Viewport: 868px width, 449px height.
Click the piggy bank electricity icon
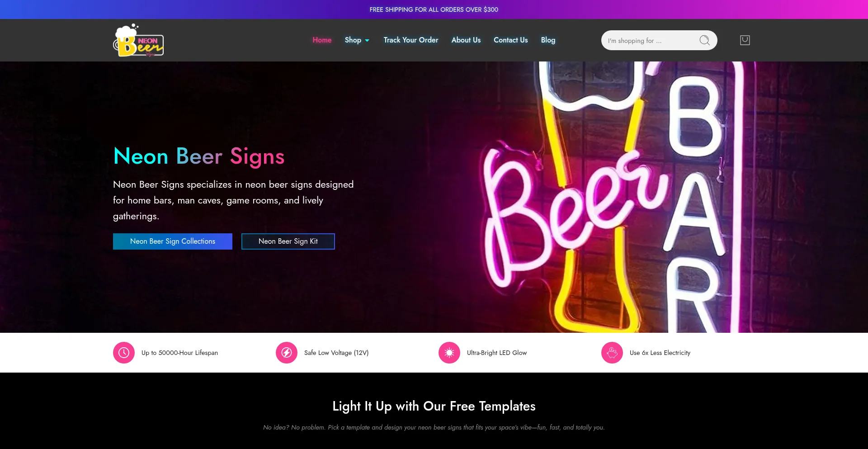[612, 353]
